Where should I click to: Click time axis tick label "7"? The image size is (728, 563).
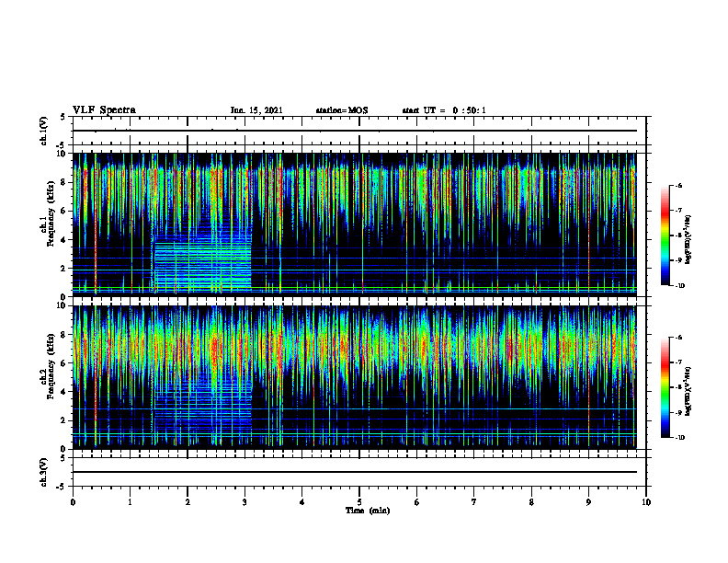click(x=474, y=502)
